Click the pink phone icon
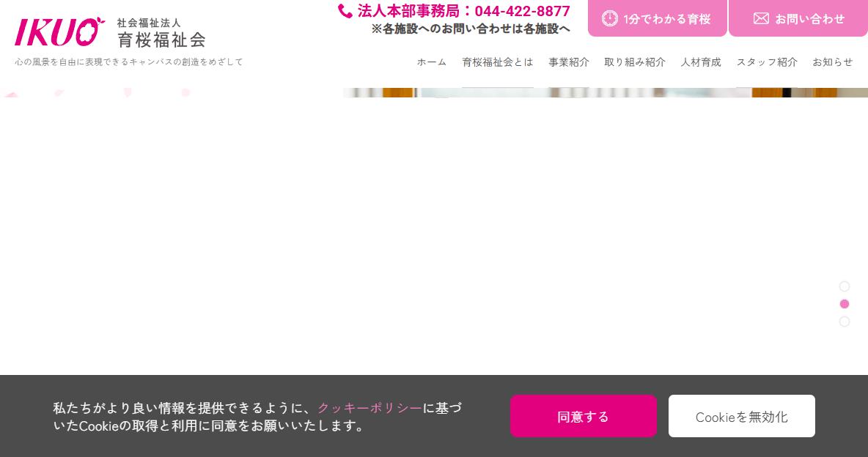 (345, 11)
